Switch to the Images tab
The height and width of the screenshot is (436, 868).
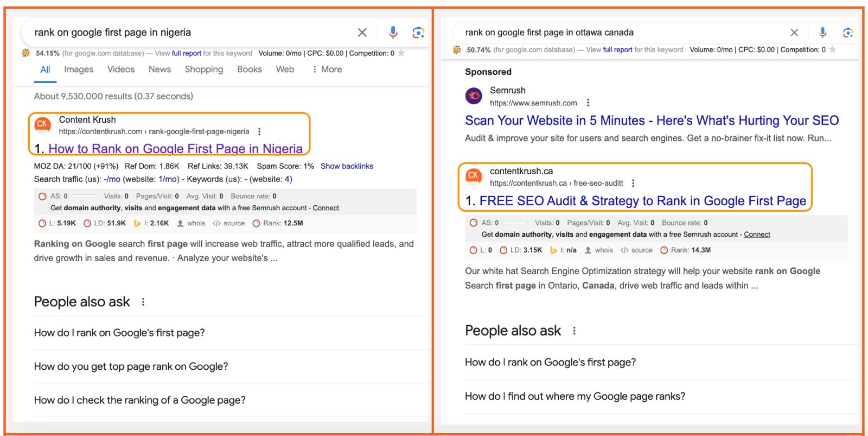[x=79, y=69]
